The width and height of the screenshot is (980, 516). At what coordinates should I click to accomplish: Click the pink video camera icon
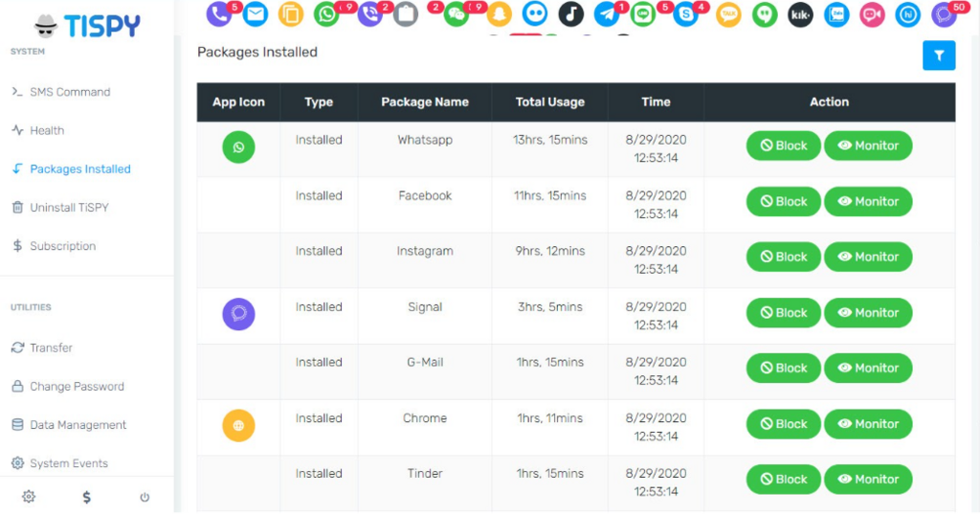[x=872, y=13]
